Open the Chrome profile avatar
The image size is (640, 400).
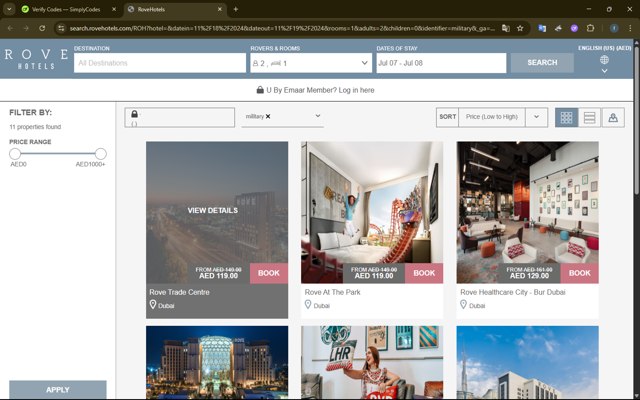[614, 28]
